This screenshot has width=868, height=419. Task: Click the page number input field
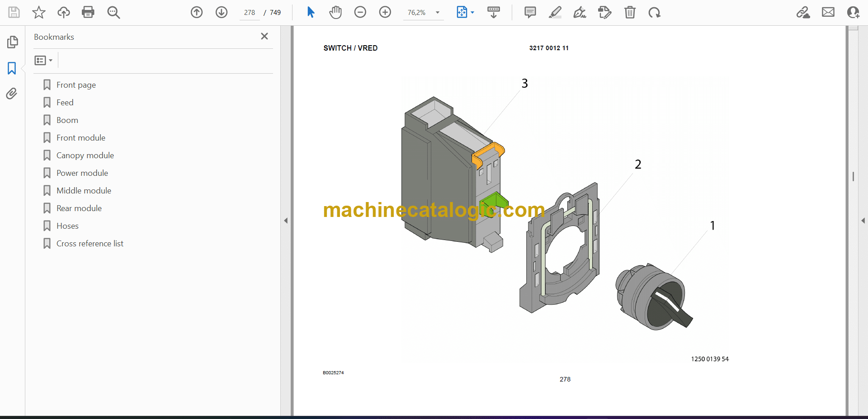250,13
